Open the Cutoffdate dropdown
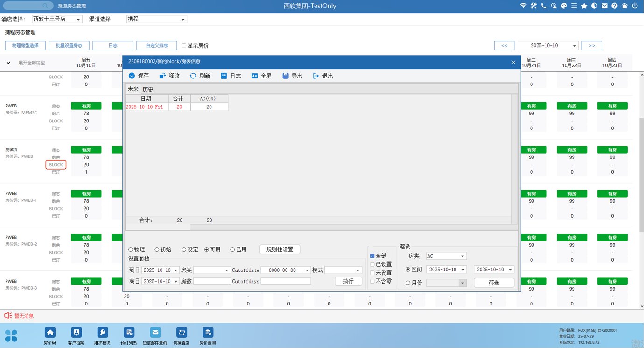The height and width of the screenshot is (348, 644). [x=307, y=270]
